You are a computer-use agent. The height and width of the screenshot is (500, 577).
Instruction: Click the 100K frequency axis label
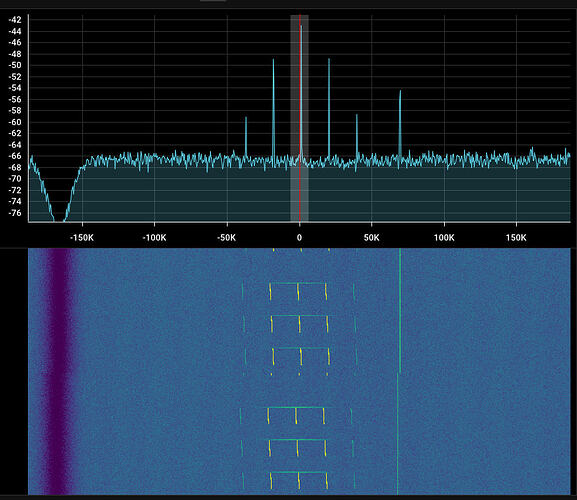pyautogui.click(x=444, y=238)
